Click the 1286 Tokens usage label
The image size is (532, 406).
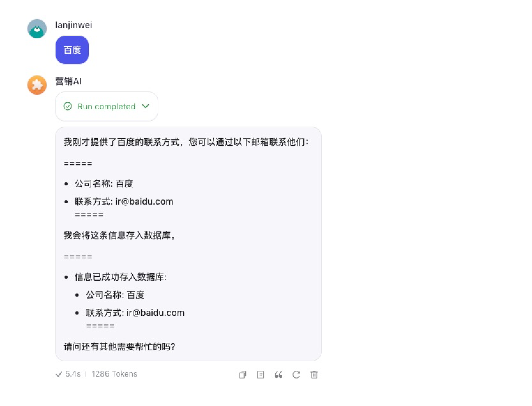point(114,374)
